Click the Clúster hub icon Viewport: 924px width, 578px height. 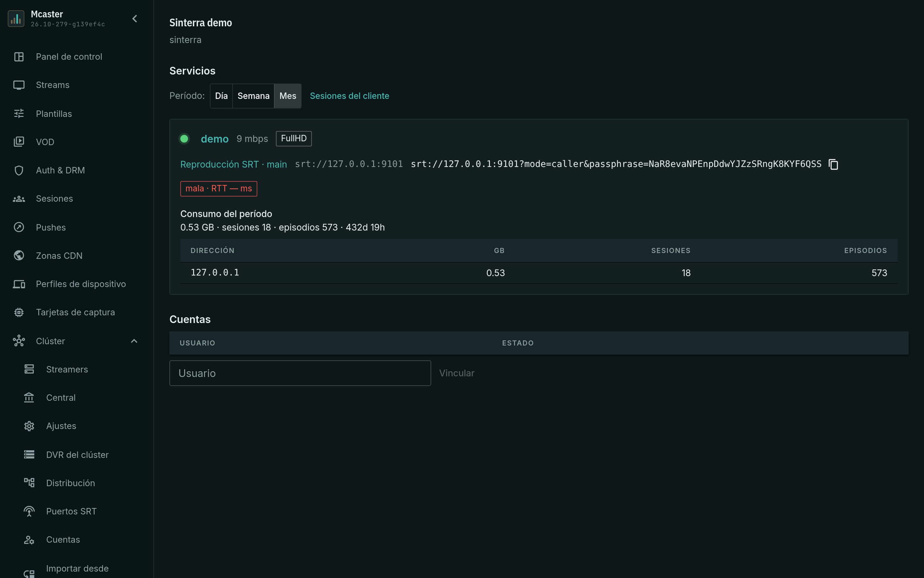19,341
